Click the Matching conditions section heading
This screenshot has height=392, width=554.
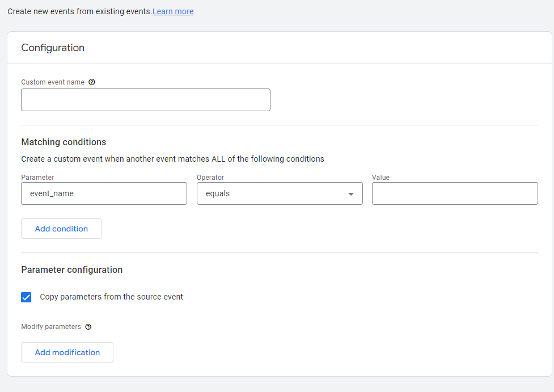pos(64,142)
